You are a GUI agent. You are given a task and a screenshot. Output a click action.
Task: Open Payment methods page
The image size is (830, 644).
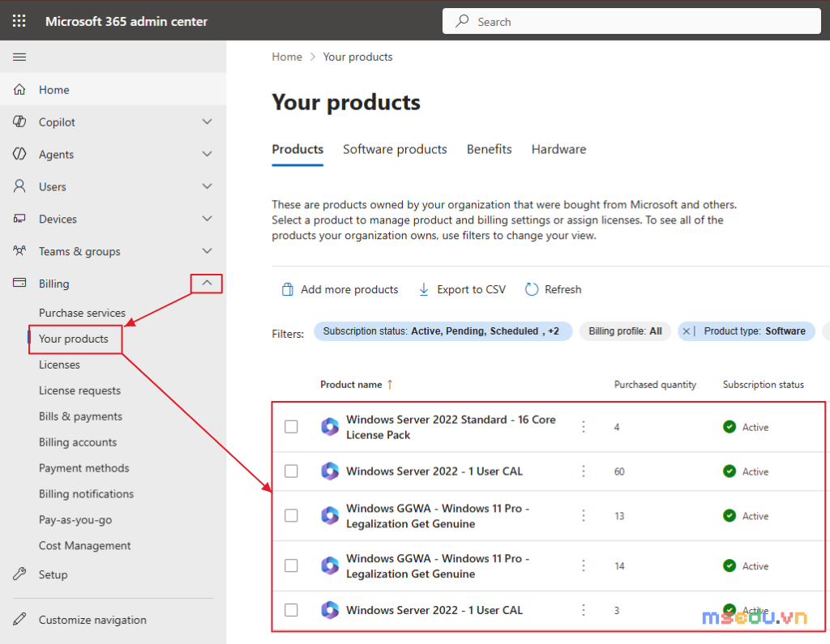(x=84, y=468)
